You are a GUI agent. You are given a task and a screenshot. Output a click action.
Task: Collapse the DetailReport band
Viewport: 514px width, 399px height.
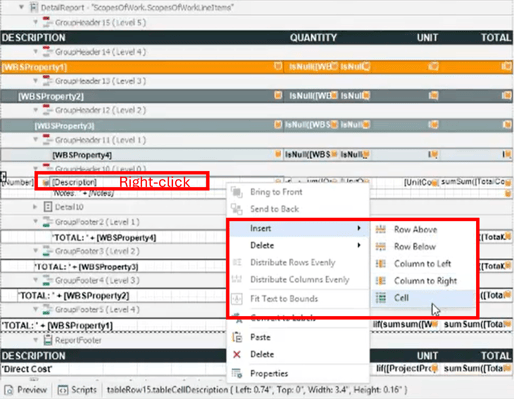pyautogui.click(x=21, y=7)
